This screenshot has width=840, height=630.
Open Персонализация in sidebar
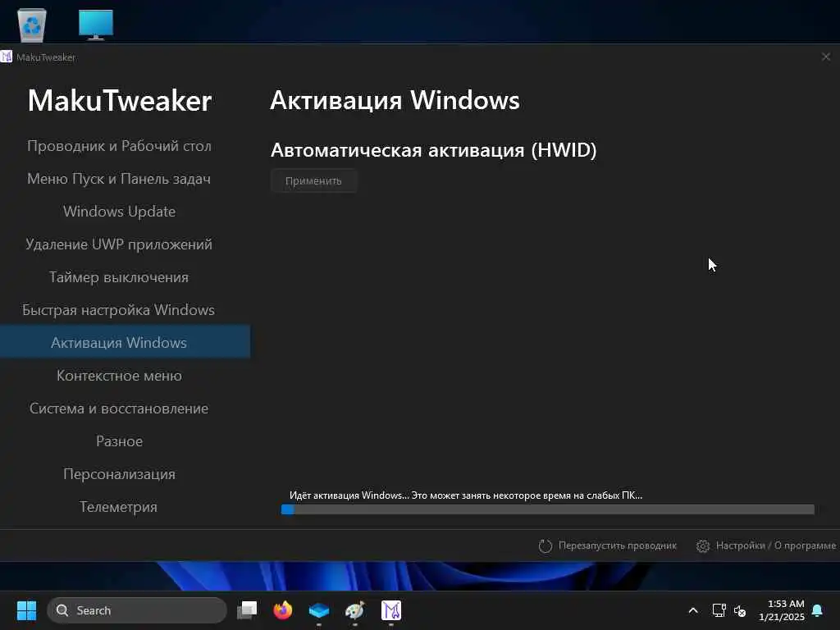pyautogui.click(x=119, y=474)
